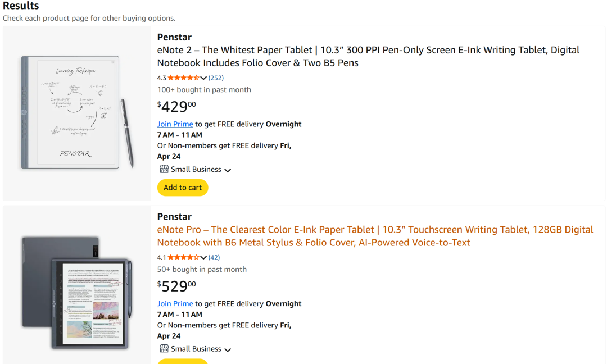Expand Small Business chevron for eNote Pro
The image size is (607, 364).
pyautogui.click(x=228, y=349)
